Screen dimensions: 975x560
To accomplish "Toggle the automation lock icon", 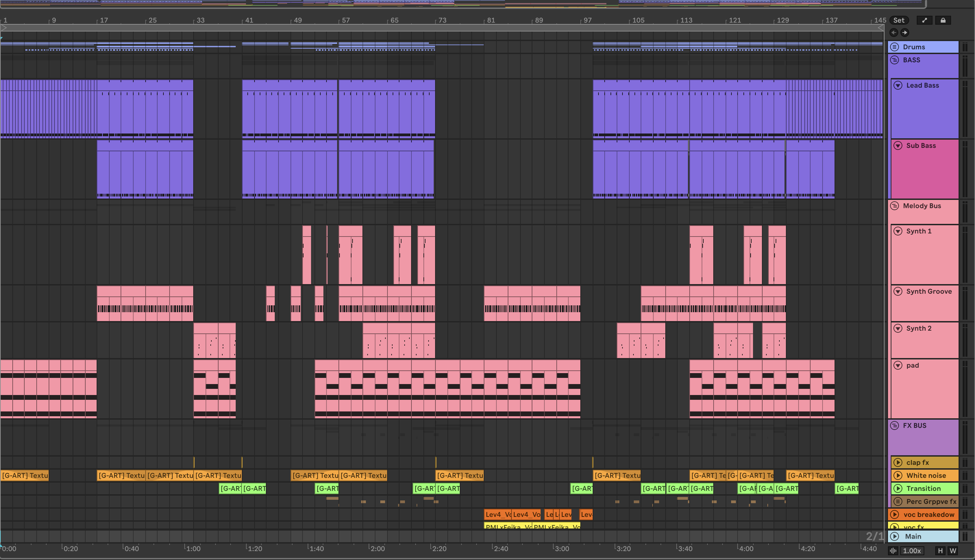I will click(x=943, y=21).
